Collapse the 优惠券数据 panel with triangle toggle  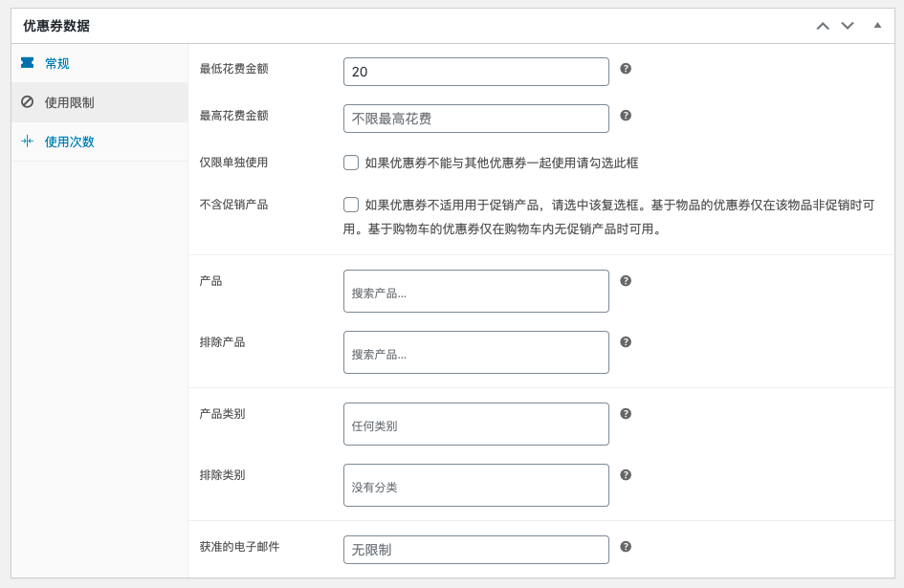(x=877, y=26)
